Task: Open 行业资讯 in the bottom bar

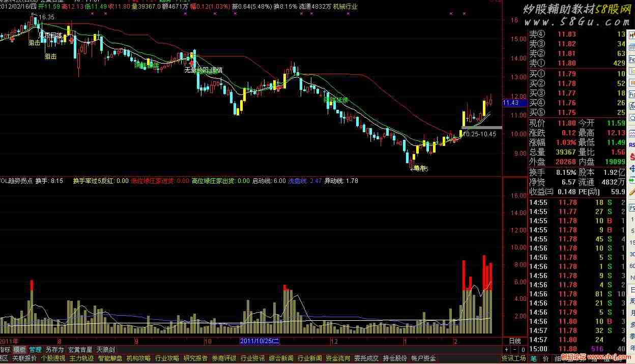Action: [x=253, y=358]
